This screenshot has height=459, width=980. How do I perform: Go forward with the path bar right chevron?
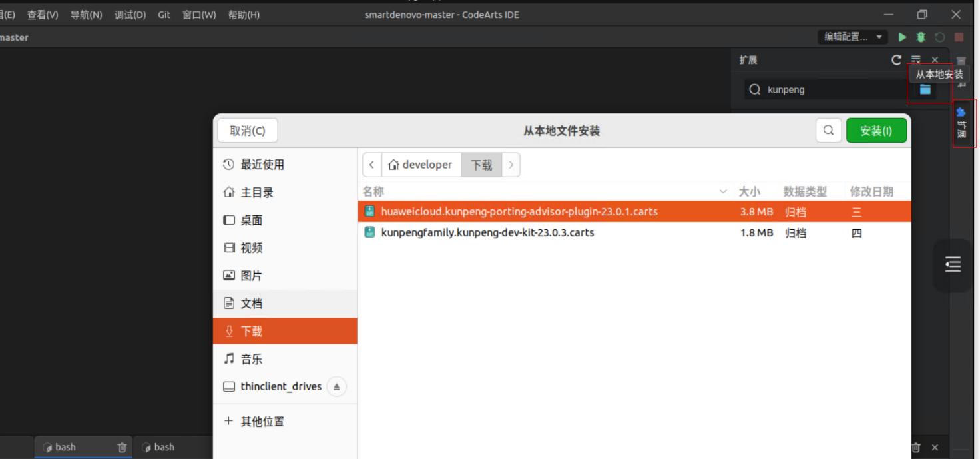[x=511, y=165]
